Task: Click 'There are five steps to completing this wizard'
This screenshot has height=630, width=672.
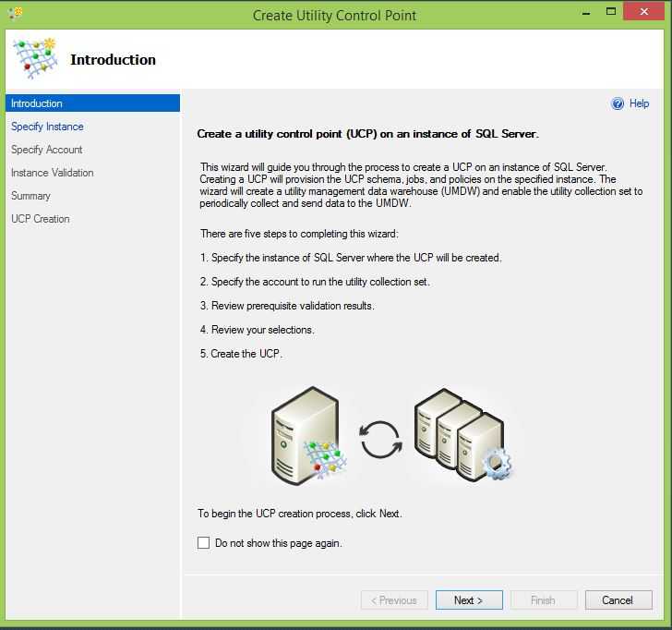Action: coord(299,234)
